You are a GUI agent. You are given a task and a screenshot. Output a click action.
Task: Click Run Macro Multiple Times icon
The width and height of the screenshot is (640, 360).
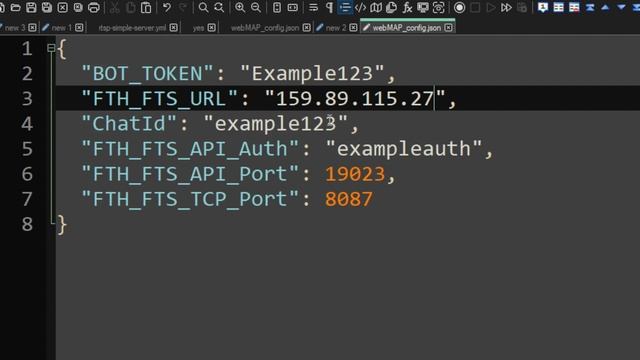click(x=507, y=7)
